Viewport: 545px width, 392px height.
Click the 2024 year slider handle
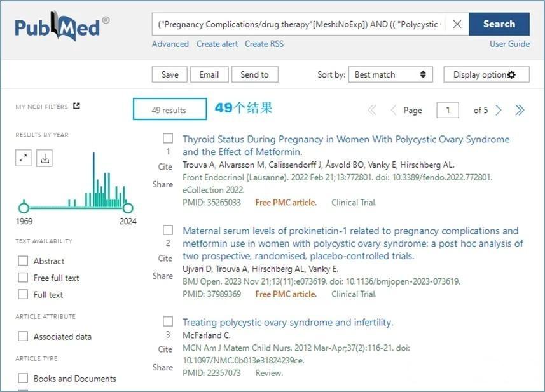pyautogui.click(x=128, y=208)
